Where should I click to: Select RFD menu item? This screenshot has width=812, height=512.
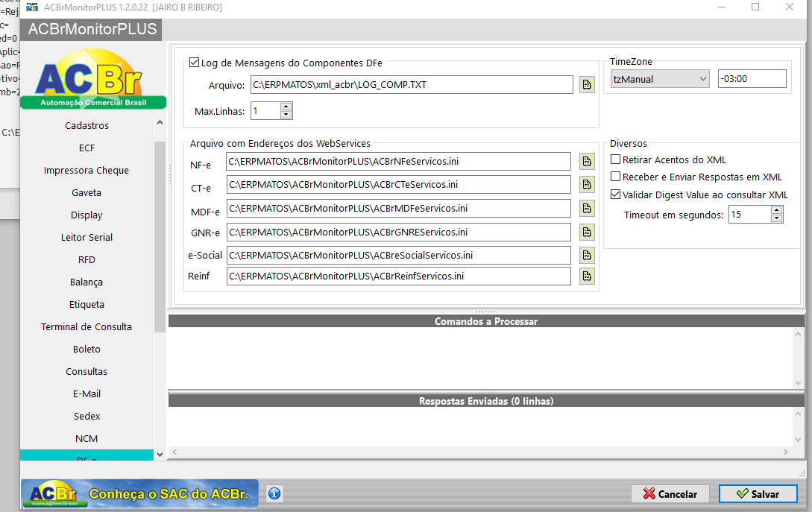pos(86,259)
